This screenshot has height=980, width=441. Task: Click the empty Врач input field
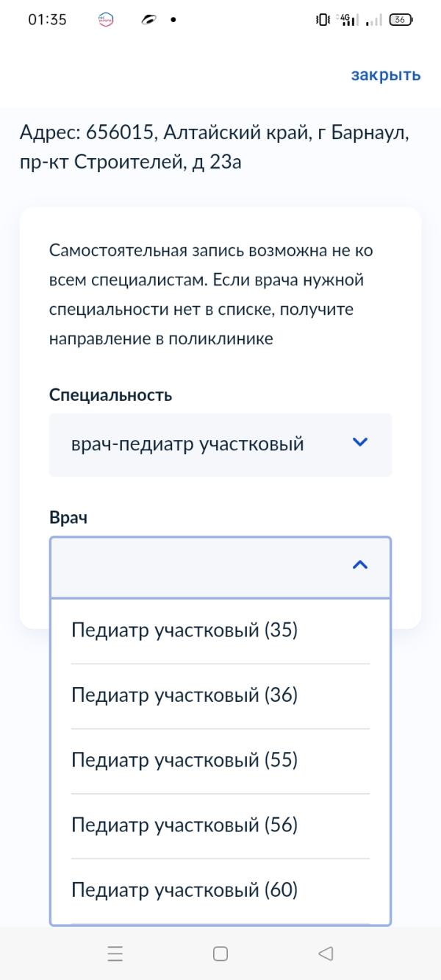198,567
